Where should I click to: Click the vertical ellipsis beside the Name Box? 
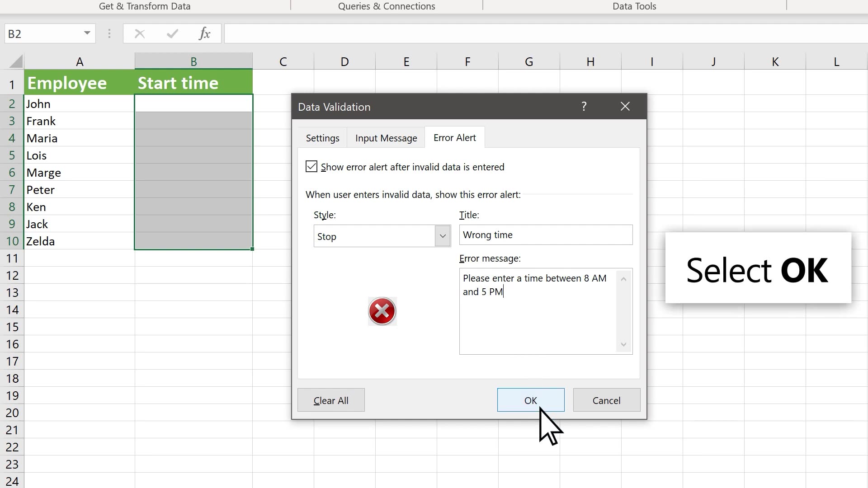pos(109,33)
